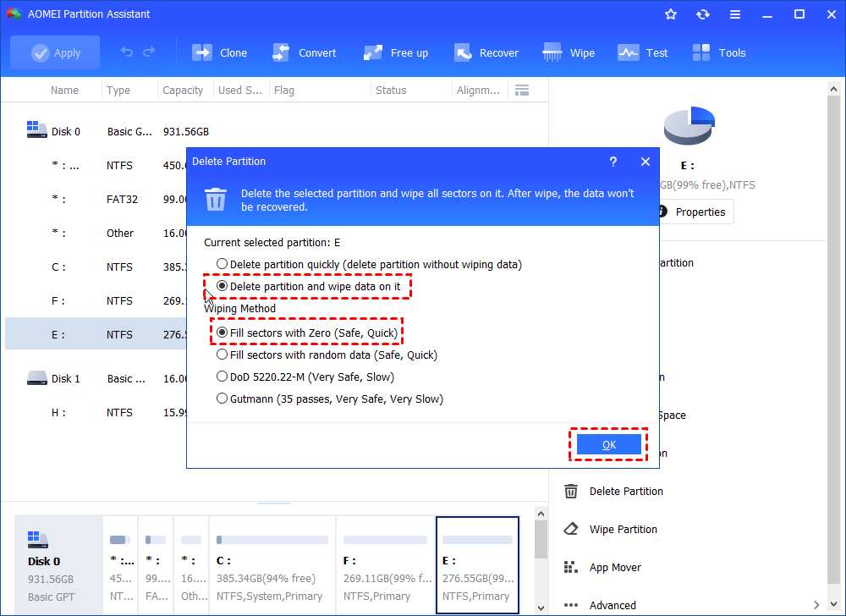Viewport: 846px width, 616px height.
Task: Sort by Type column header
Action: tap(118, 90)
